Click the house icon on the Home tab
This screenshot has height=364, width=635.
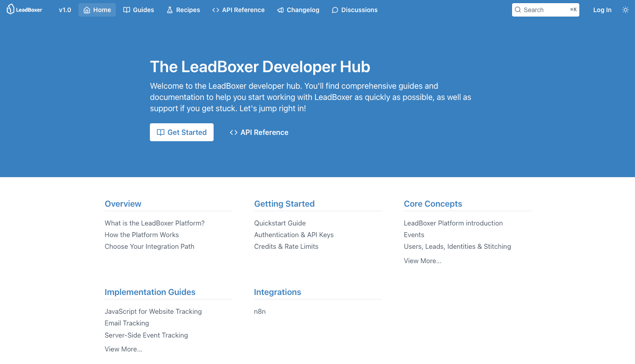point(87,10)
